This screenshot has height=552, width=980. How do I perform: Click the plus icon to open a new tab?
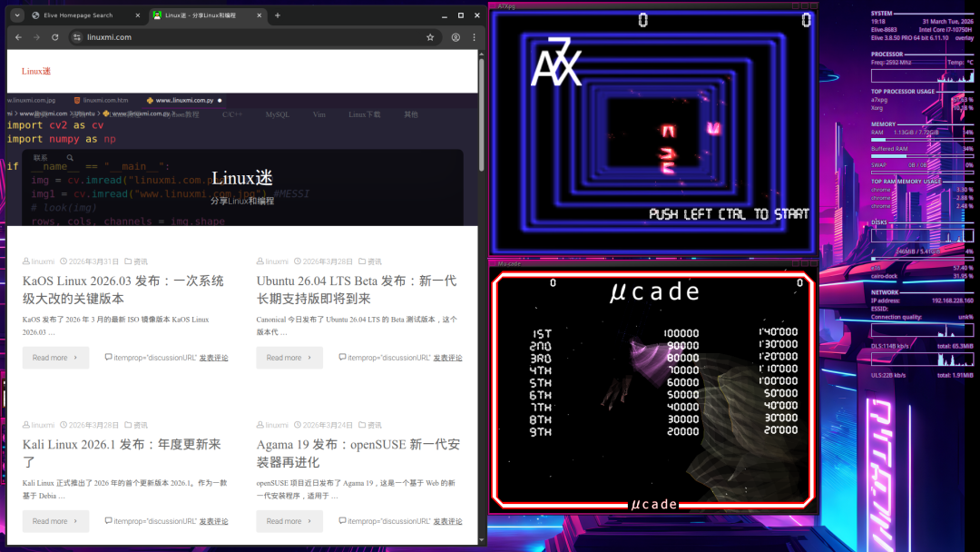(278, 15)
